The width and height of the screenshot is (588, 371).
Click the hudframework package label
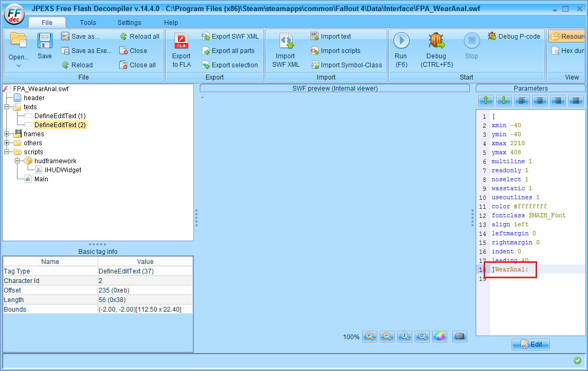pos(56,161)
